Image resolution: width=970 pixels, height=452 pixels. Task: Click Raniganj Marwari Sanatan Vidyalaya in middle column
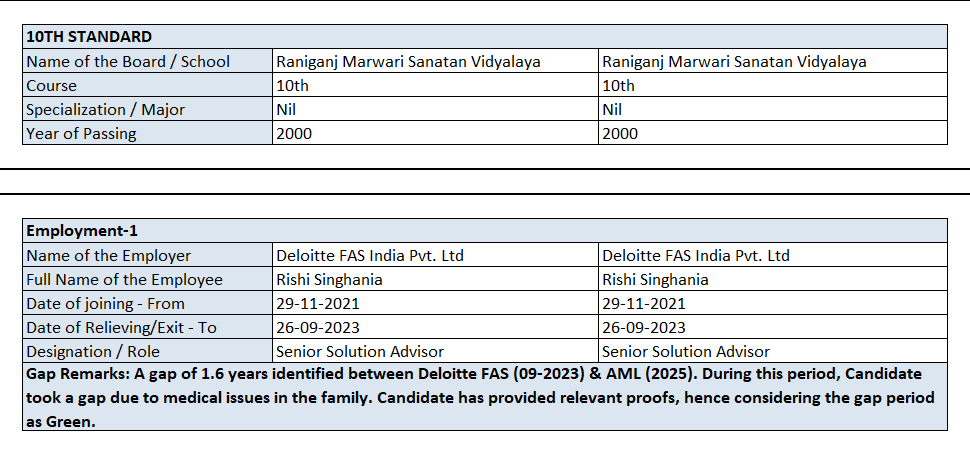point(408,61)
